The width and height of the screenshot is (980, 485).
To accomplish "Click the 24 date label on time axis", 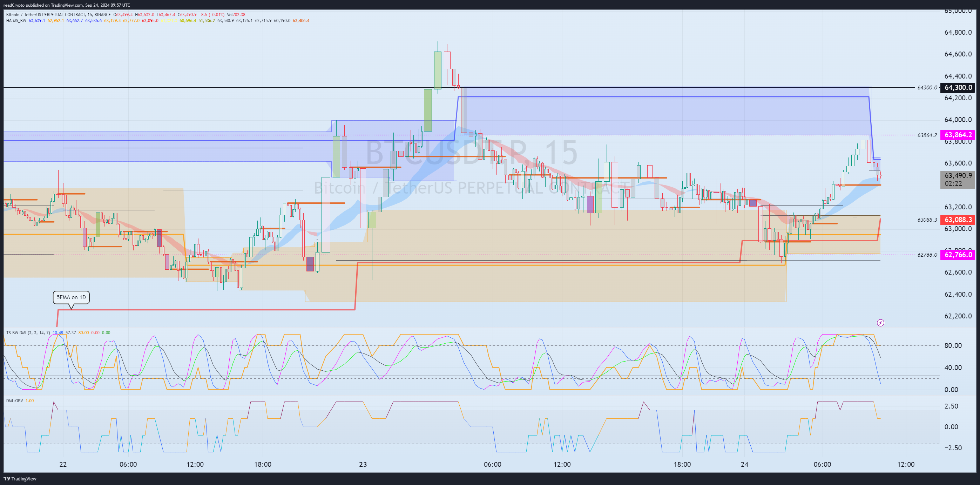I will coord(744,464).
